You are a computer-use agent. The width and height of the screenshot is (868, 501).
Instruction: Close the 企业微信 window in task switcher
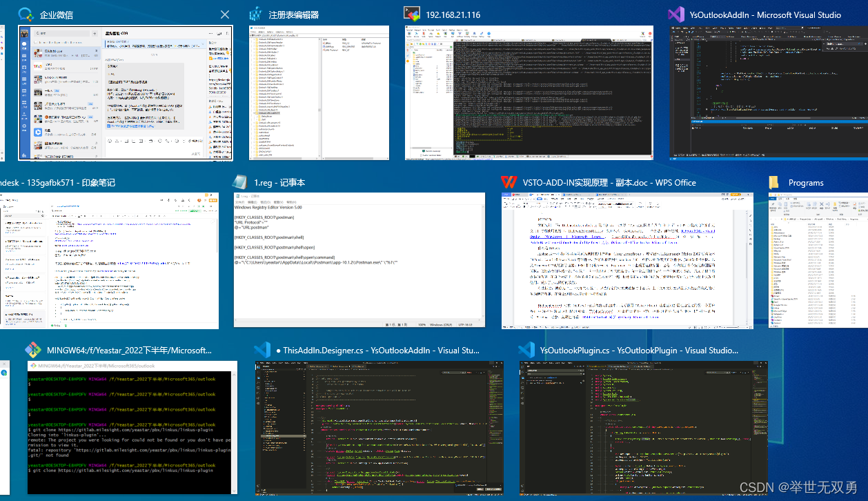point(224,14)
